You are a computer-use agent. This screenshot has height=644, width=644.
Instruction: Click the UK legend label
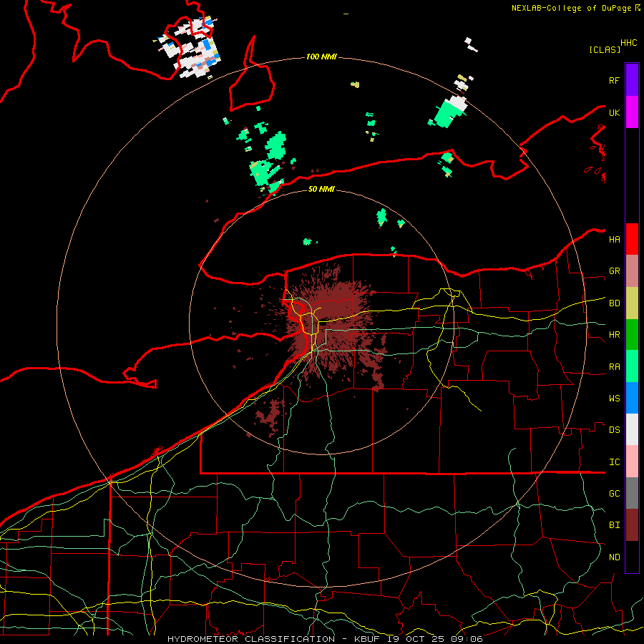coord(614,112)
